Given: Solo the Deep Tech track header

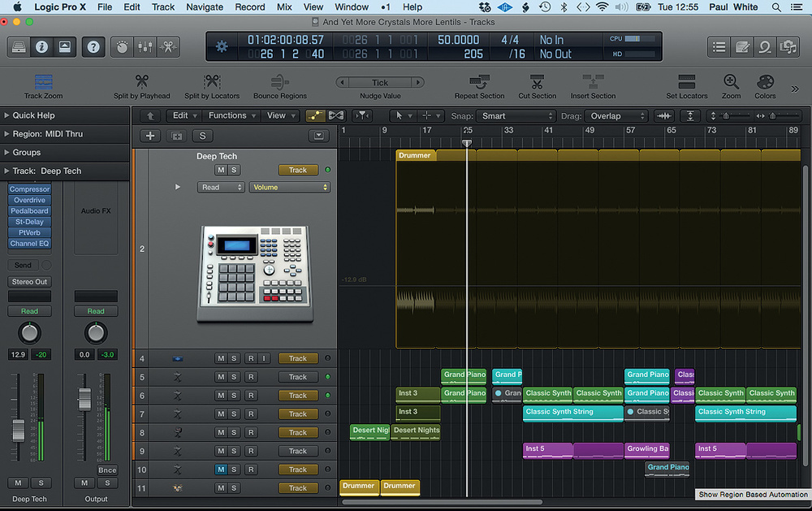Looking at the screenshot, I should pos(234,170).
